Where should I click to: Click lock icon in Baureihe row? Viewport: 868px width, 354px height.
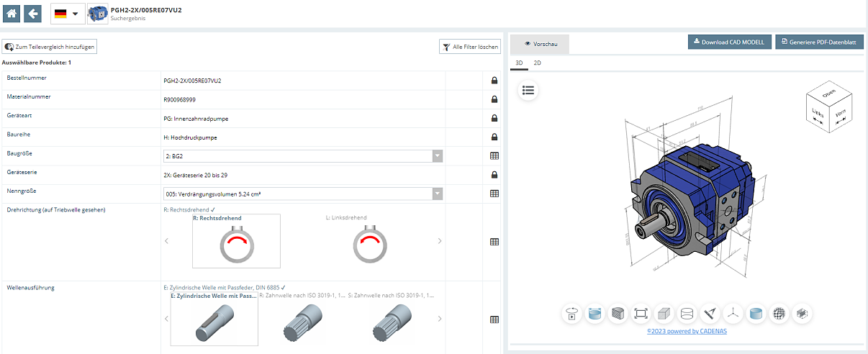[494, 137]
